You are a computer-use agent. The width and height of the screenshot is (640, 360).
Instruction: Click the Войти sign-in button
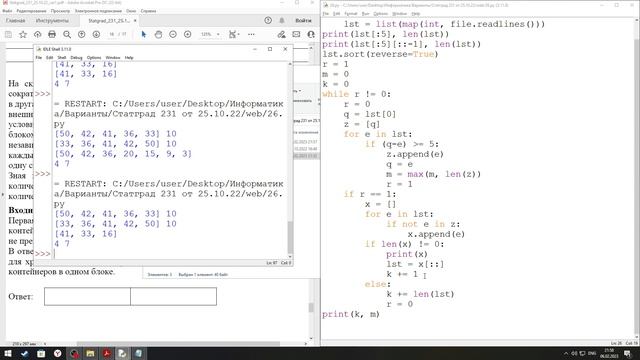coord(303,20)
